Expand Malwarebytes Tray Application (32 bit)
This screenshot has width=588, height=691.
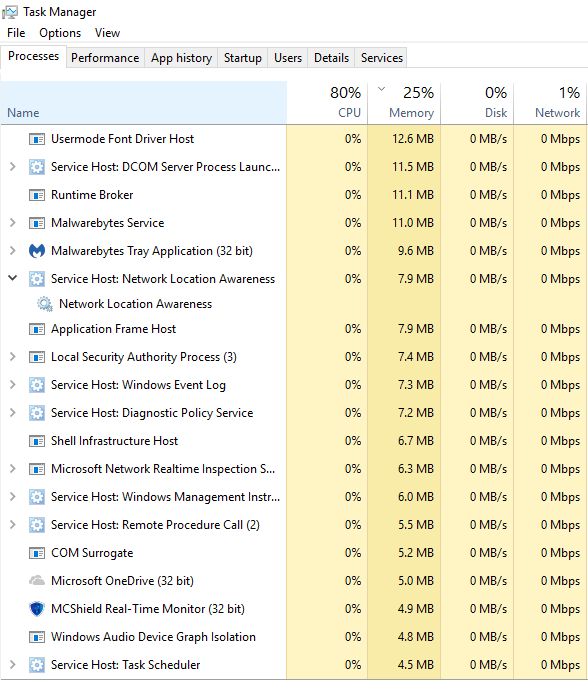(13, 251)
